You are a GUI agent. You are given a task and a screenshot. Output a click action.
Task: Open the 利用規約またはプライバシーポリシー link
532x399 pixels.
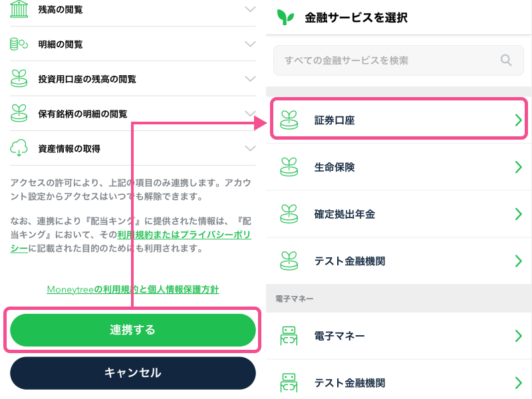pos(130,241)
